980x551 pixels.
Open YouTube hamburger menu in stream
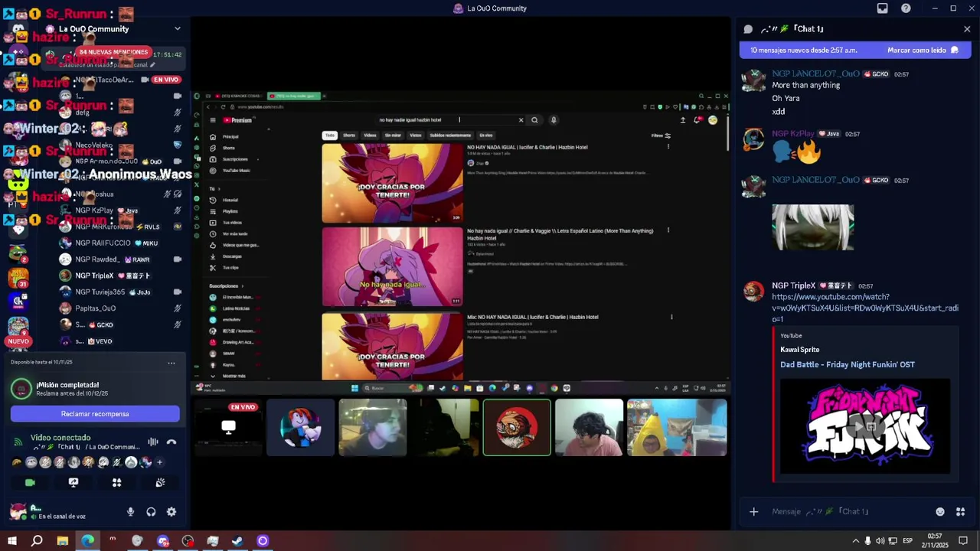tap(213, 120)
